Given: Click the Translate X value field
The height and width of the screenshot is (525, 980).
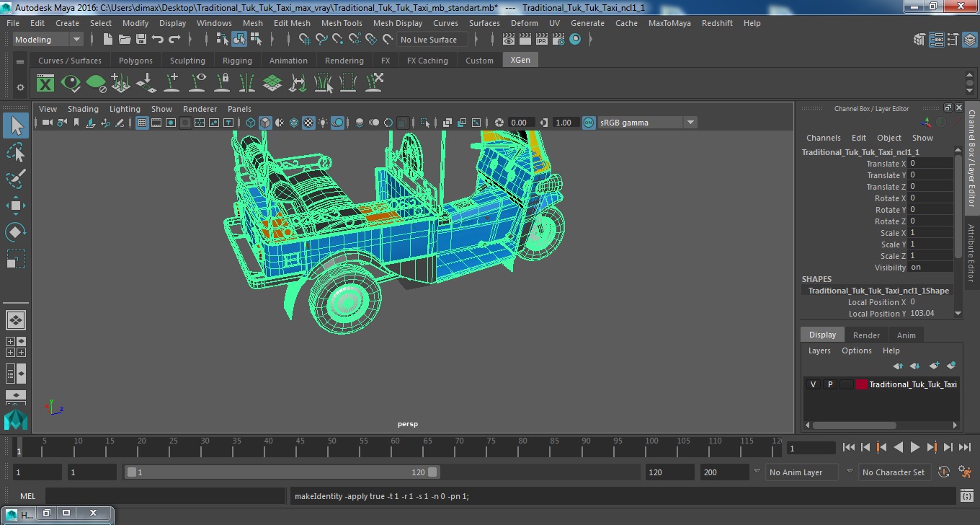Looking at the screenshot, I should pos(930,164).
